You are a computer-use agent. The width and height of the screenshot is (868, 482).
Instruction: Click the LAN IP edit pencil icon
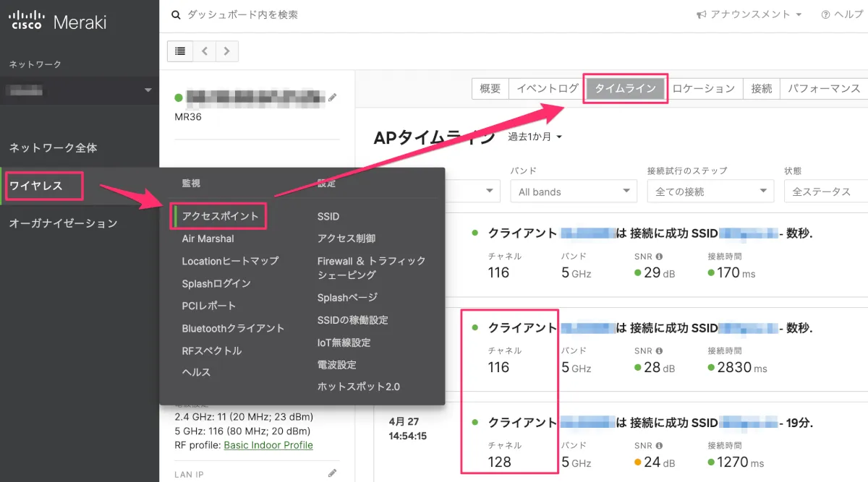pos(333,473)
